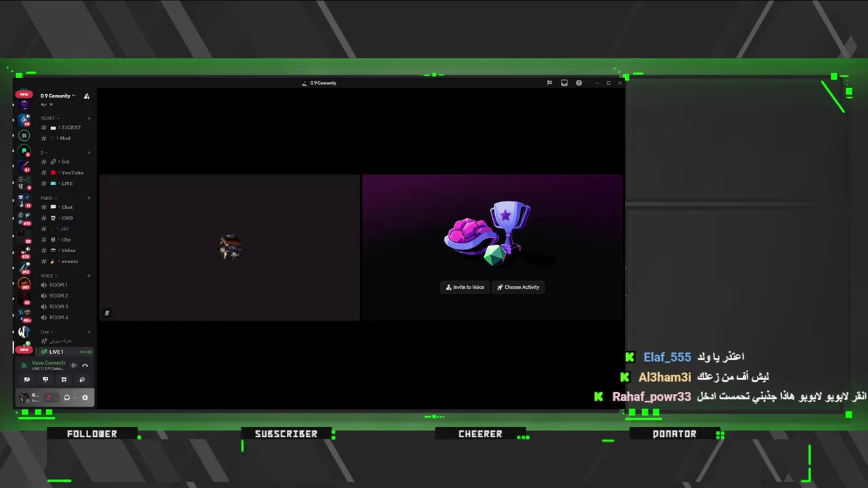Join ROOM 3 voice channel
This screenshot has height=488, width=868.
point(66,307)
